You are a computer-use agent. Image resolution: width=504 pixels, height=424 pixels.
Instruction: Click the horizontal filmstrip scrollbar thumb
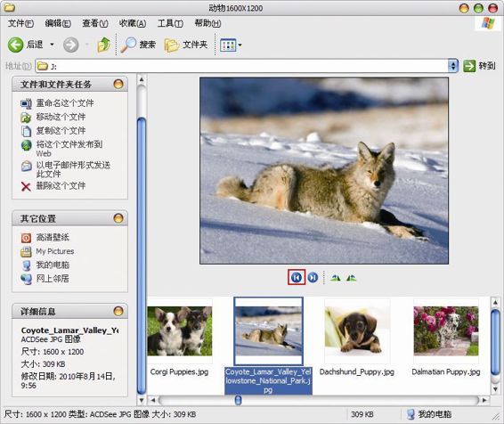[238, 400]
